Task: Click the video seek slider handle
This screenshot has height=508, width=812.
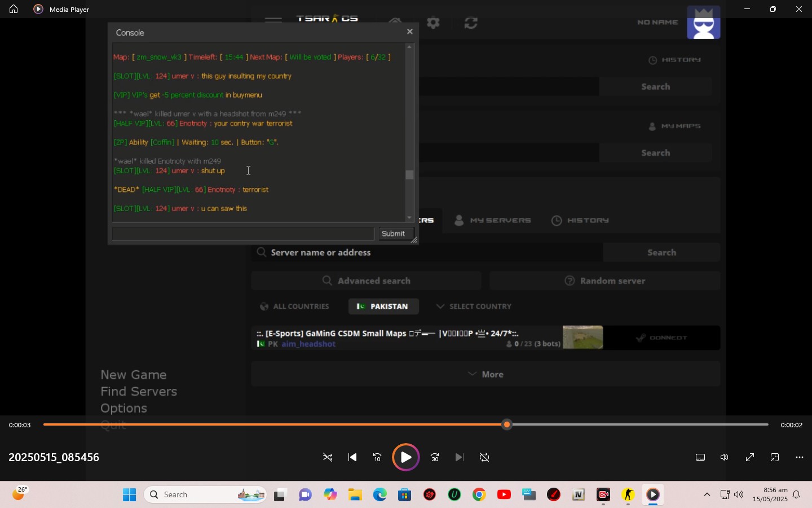Action: coord(507,425)
